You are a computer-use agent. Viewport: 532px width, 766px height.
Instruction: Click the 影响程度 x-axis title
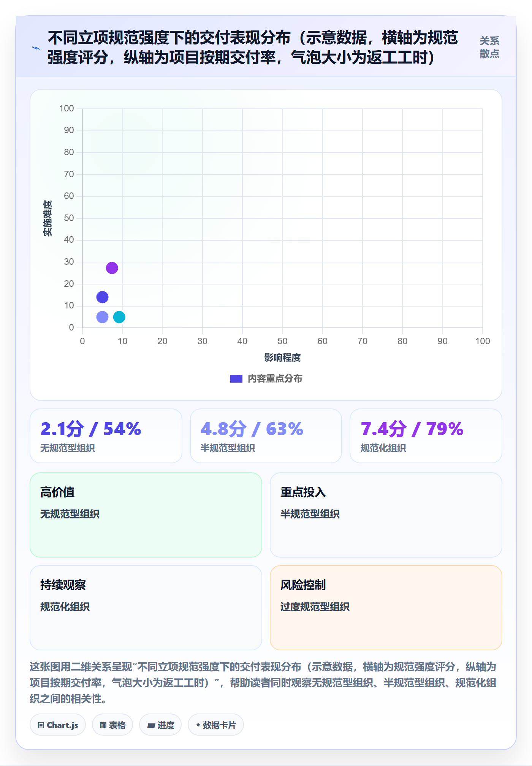coord(282,358)
